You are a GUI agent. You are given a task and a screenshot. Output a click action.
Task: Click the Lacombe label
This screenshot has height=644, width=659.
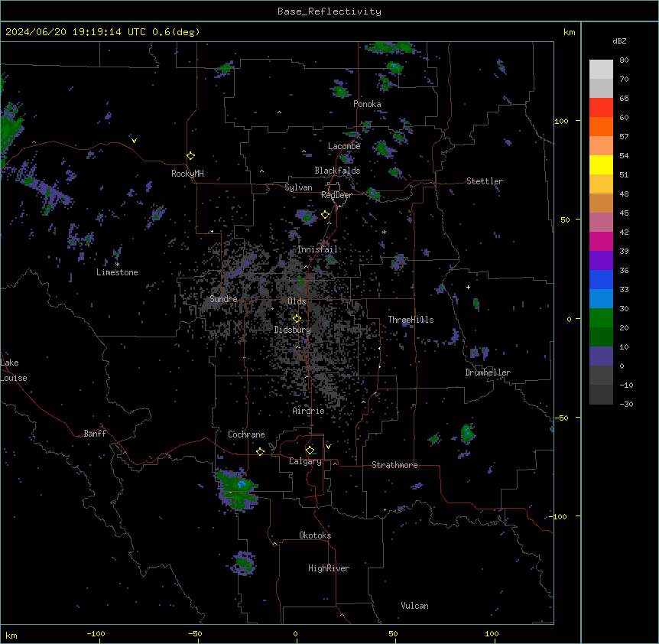point(344,146)
